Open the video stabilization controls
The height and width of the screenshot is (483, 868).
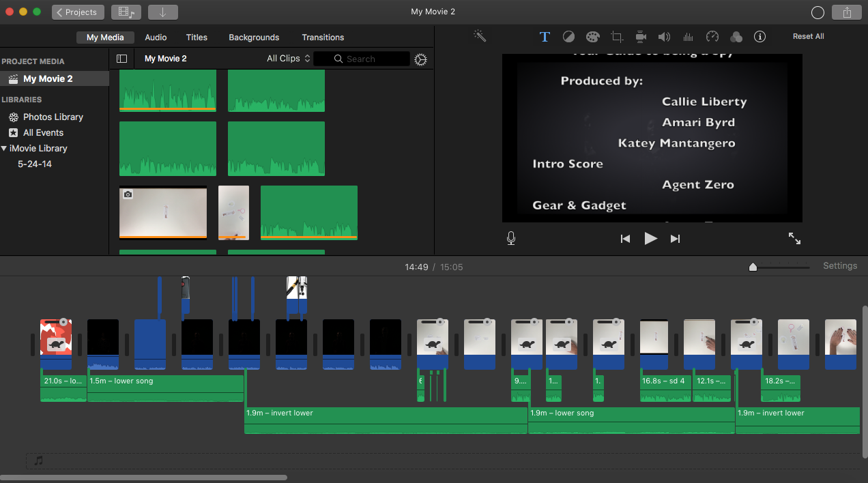tap(640, 36)
